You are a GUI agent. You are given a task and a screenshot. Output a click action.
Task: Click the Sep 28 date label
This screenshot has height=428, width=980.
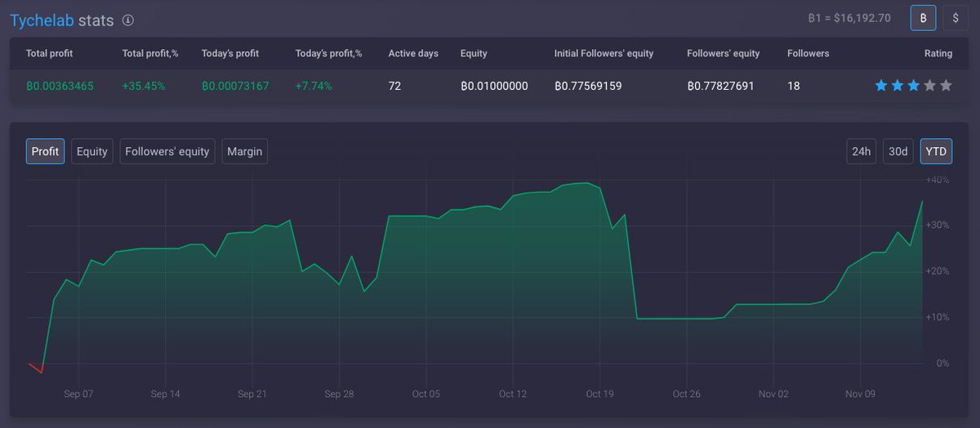coord(339,394)
